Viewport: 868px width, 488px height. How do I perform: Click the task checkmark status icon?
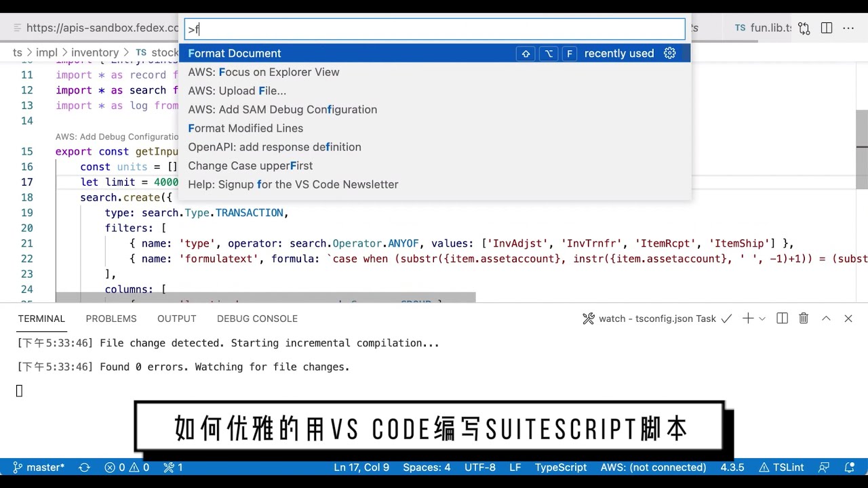tap(726, 319)
